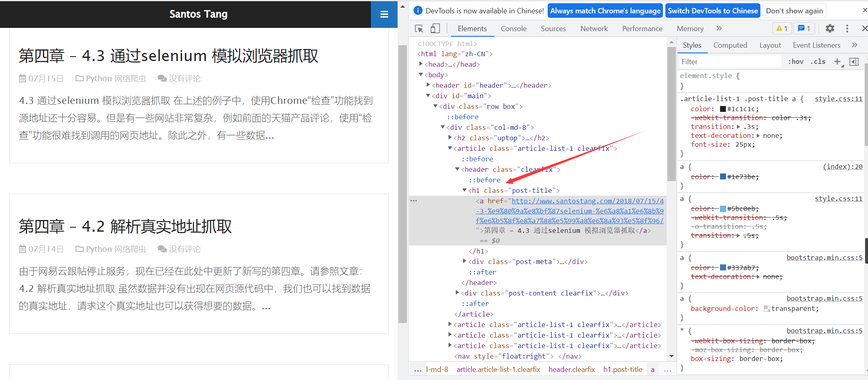The image size is (868, 380).
Task: Click the warning count badge
Action: coord(782,28)
